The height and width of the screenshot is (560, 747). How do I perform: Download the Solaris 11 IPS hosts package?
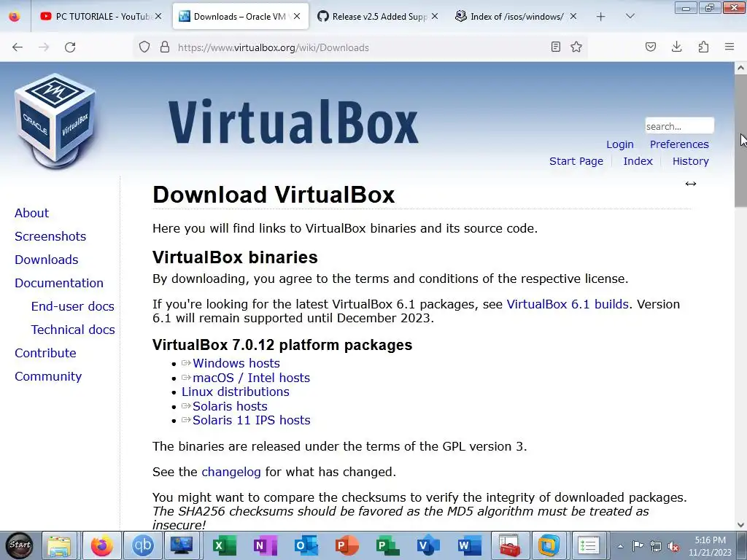point(251,420)
